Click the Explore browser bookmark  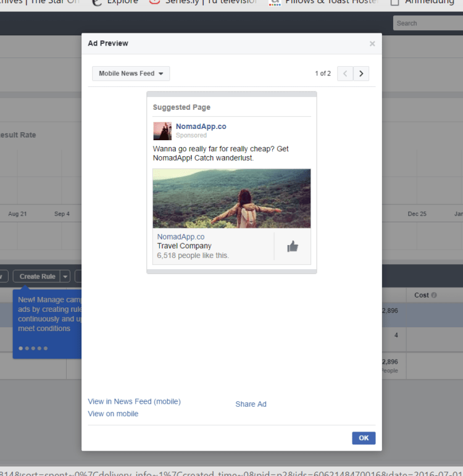tap(115, 2)
